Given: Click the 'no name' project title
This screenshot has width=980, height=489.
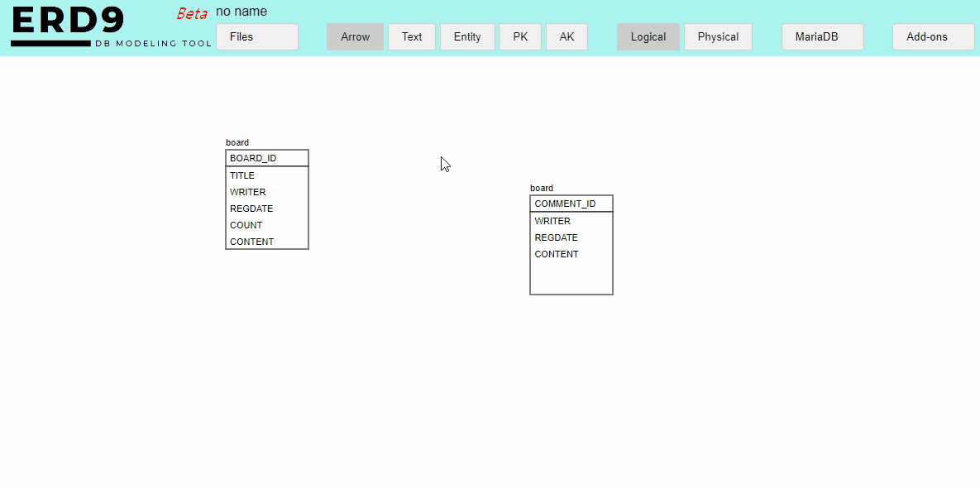Looking at the screenshot, I should pyautogui.click(x=241, y=12).
